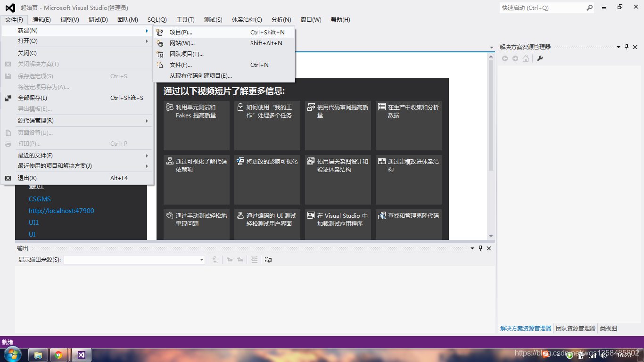Click in the Quick Launch search field
The width and height of the screenshot is (644, 362).
542,8
